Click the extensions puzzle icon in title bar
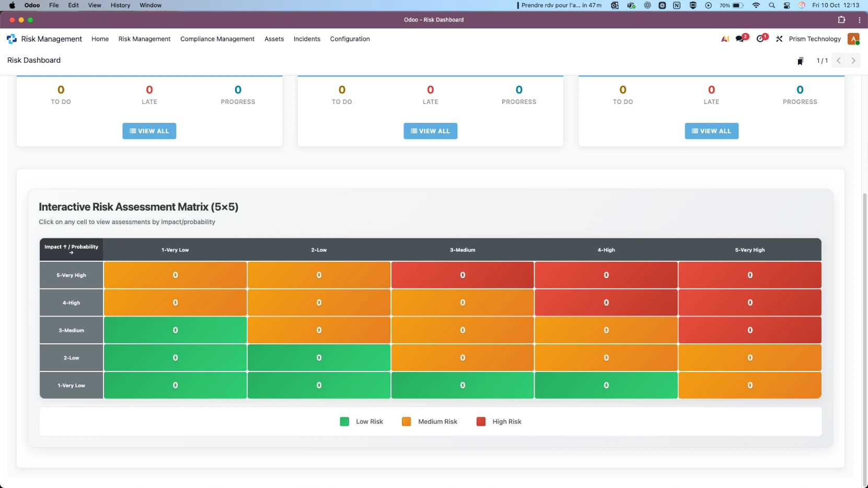Viewport: 868px width, 488px height. [841, 20]
